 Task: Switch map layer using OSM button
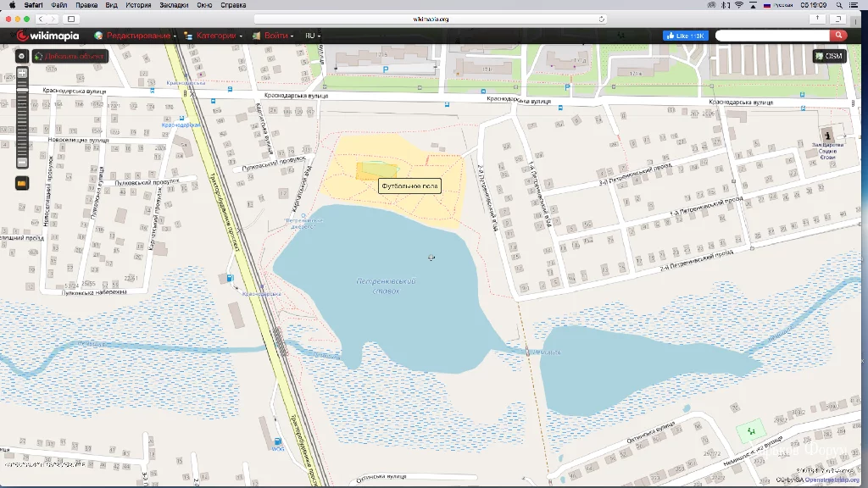click(x=829, y=56)
